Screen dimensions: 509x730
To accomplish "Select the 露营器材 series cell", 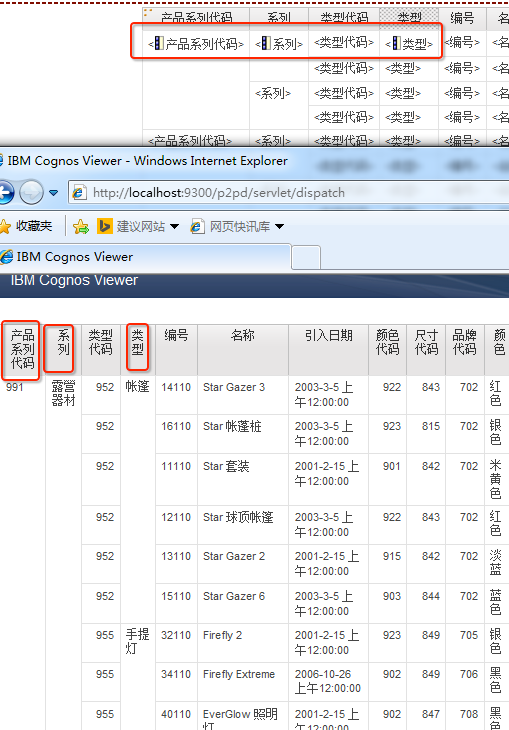I will point(63,394).
